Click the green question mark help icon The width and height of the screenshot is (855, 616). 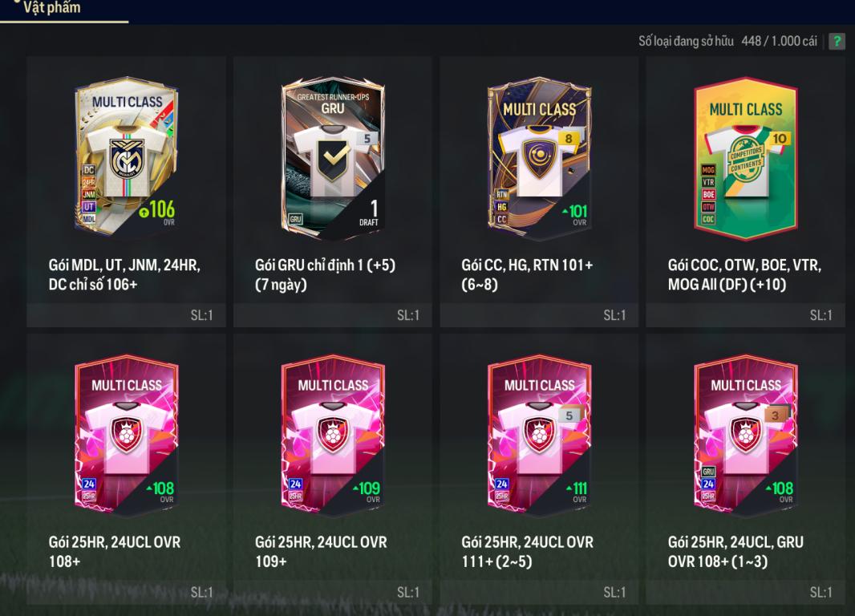click(837, 41)
